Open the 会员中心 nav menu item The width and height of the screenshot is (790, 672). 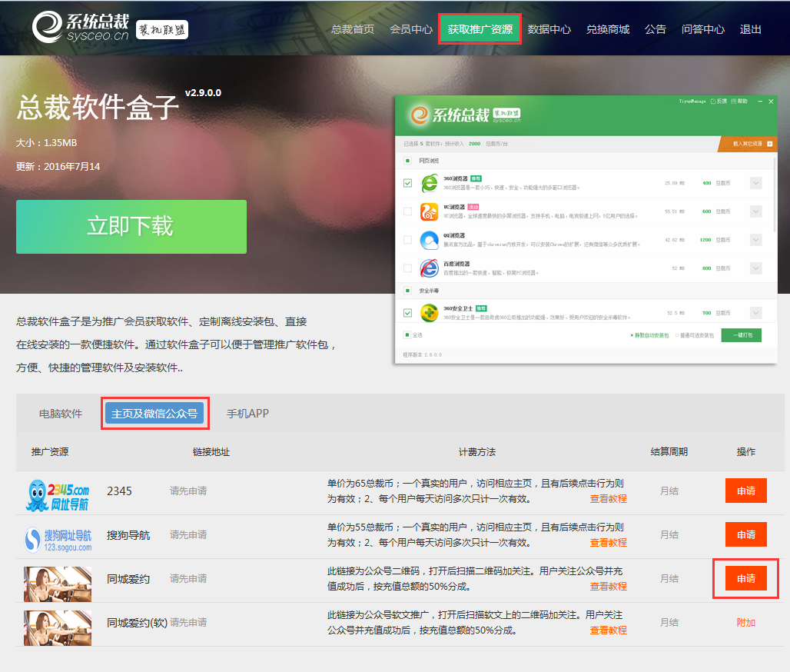click(411, 29)
